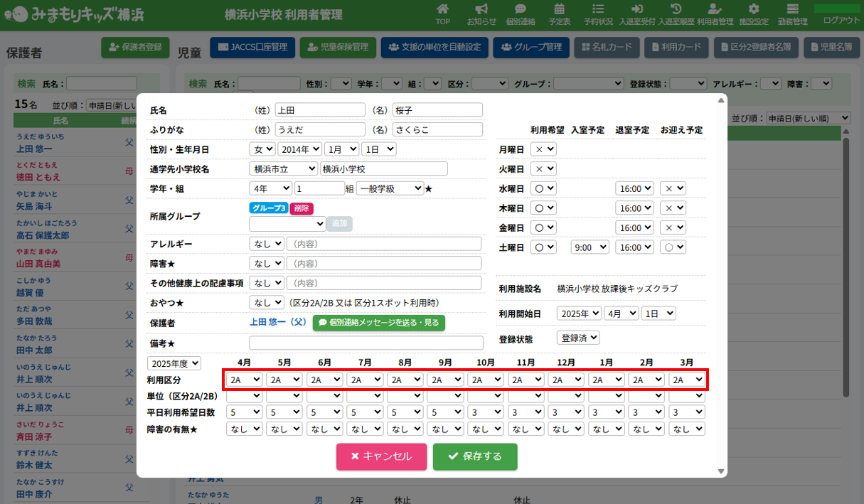Open the 登録状態 dropdown showing 登録済
The image size is (864, 504).
[x=578, y=338]
